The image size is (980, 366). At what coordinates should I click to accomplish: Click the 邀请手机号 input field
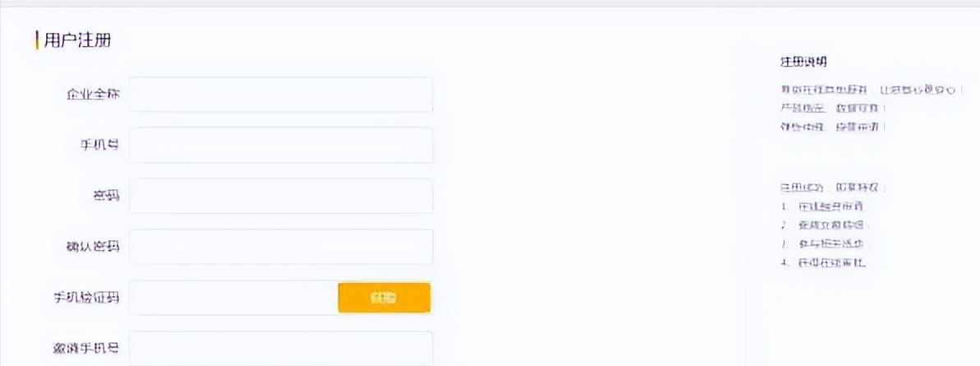click(x=281, y=349)
